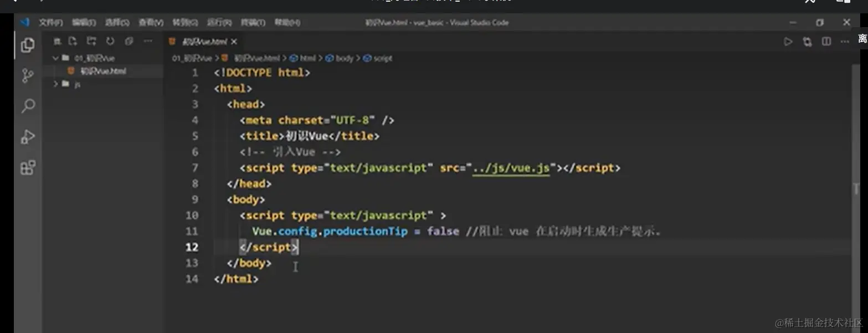Refresh the explorer file tree

(x=110, y=42)
